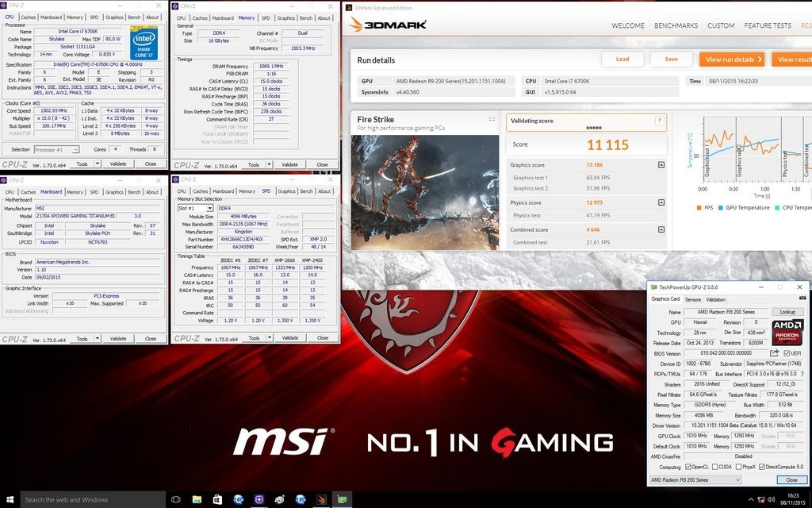Click the Graphics score value 13 186
The image size is (812, 508).
(595, 165)
